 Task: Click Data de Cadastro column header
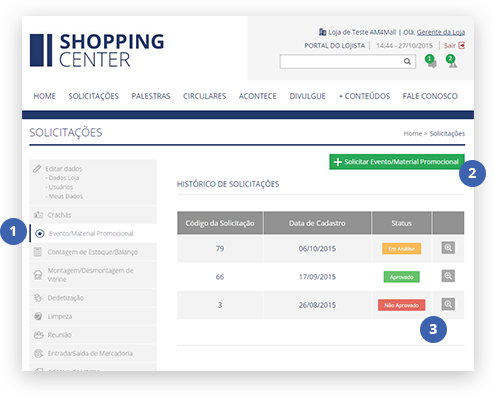tap(317, 223)
